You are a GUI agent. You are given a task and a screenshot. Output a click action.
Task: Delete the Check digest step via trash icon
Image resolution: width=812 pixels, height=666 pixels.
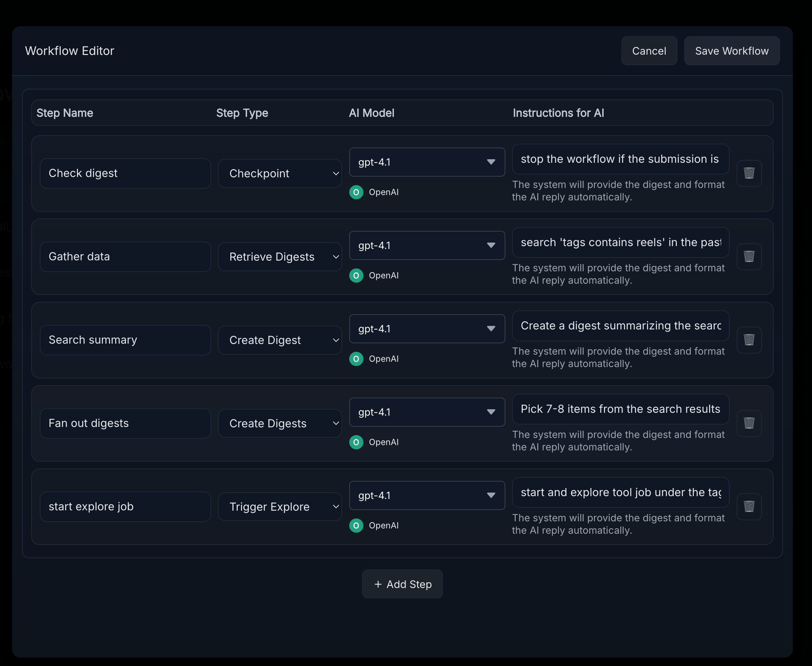click(x=749, y=173)
